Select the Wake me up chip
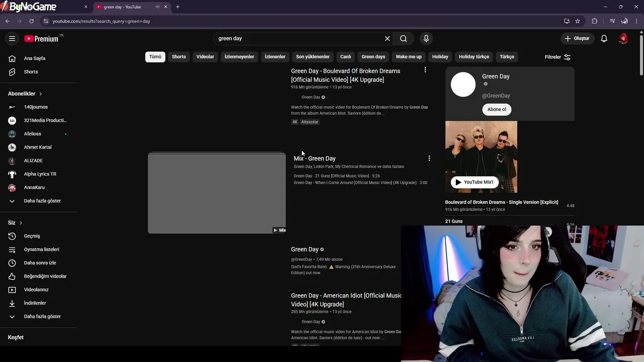Screen dimensions: 644x362 pyautogui.click(x=409, y=57)
